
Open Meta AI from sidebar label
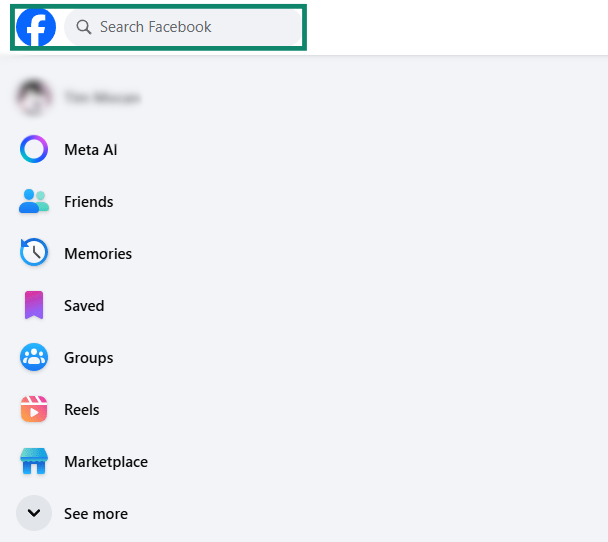tap(91, 150)
